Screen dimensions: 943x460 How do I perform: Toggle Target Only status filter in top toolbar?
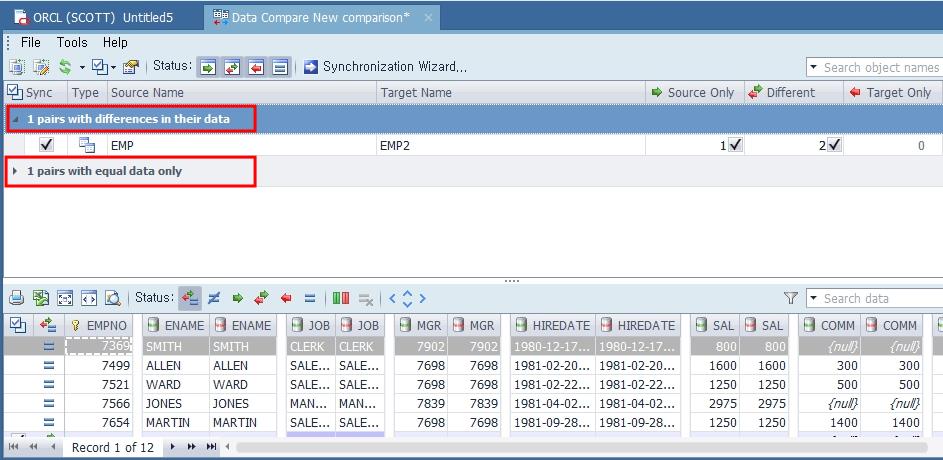(x=257, y=67)
